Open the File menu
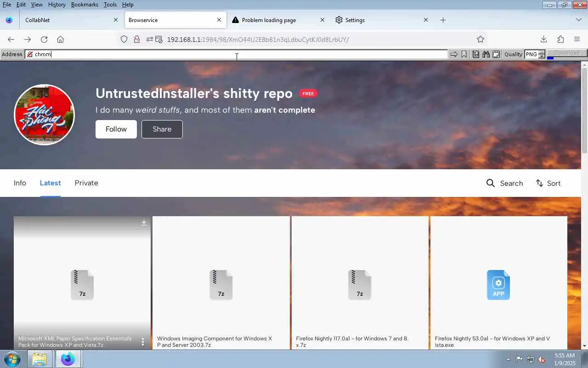 coord(7,4)
